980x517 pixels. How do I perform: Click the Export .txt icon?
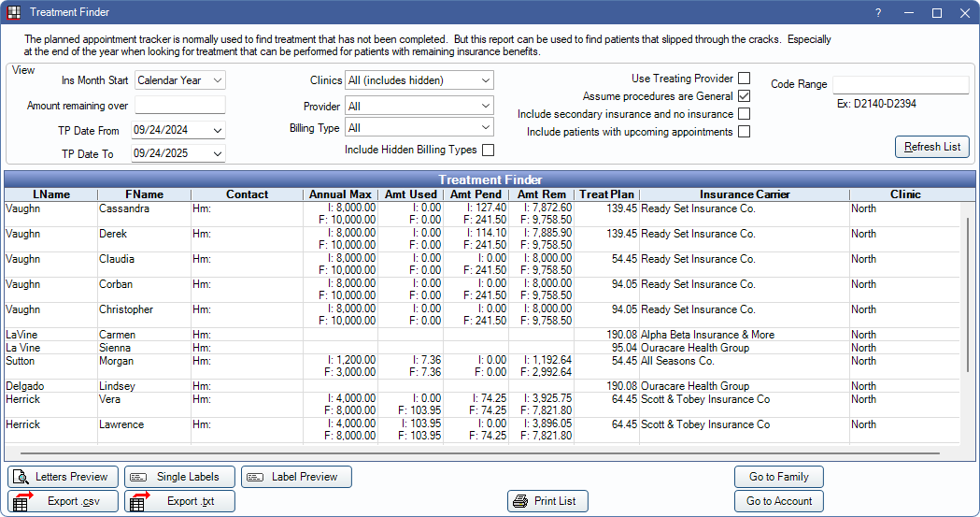pos(139,502)
